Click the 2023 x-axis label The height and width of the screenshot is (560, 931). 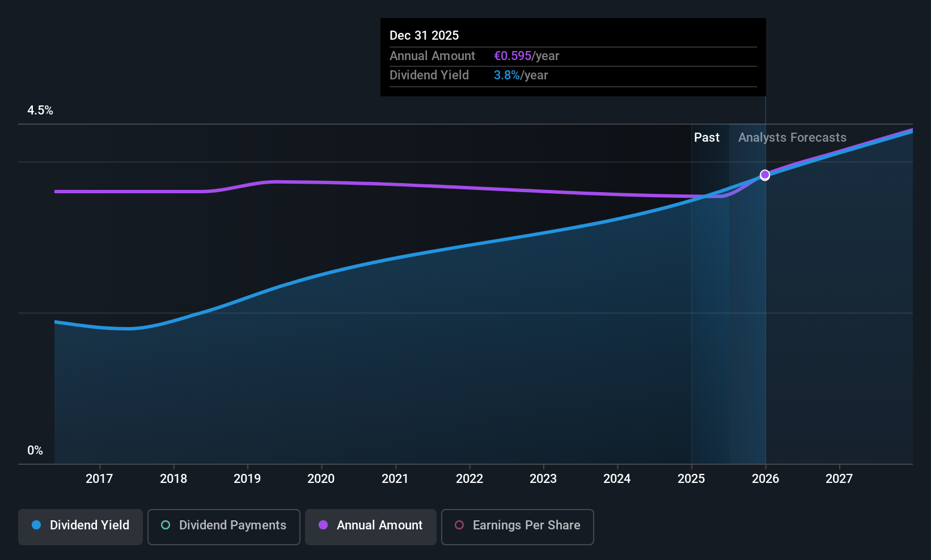point(543,479)
